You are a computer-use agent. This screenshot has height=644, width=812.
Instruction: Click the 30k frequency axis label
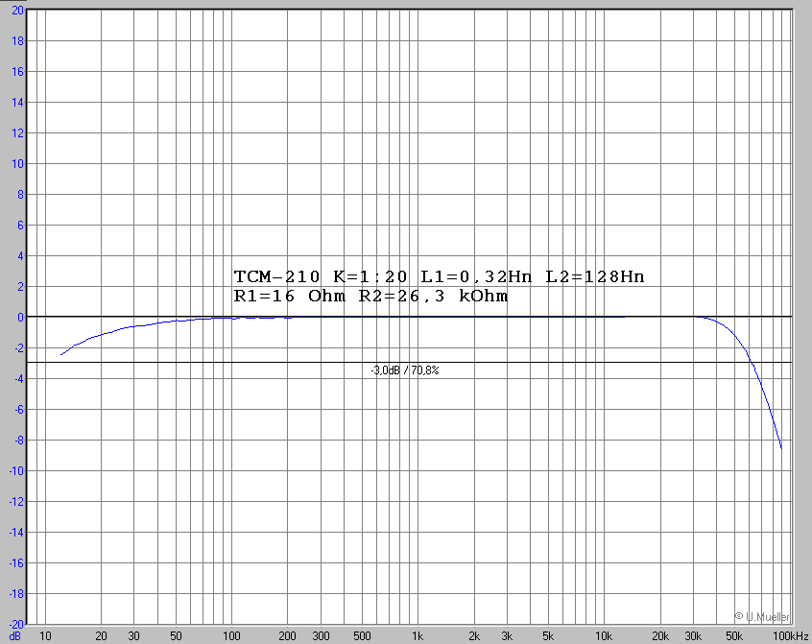[x=693, y=635]
